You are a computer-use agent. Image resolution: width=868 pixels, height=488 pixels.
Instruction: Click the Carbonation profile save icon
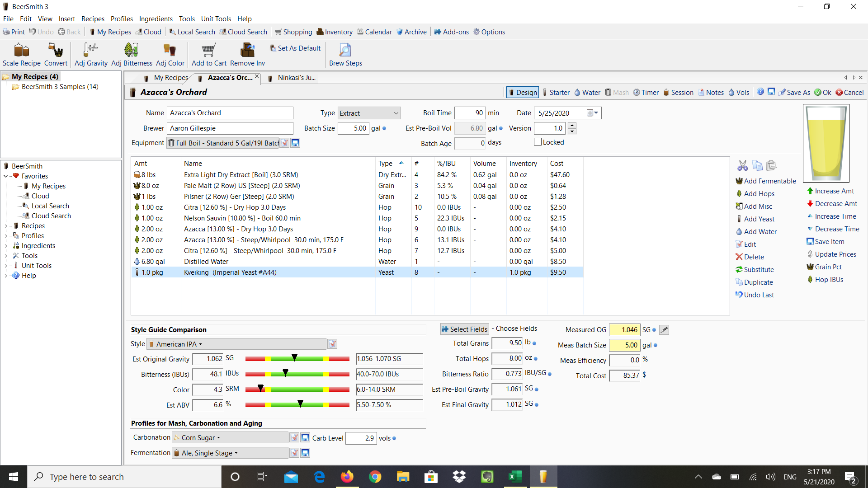click(x=305, y=437)
